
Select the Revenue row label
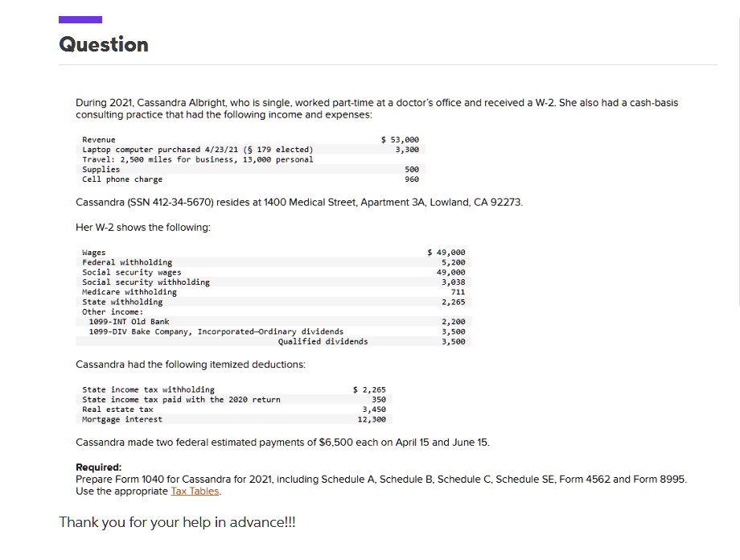coord(99,140)
